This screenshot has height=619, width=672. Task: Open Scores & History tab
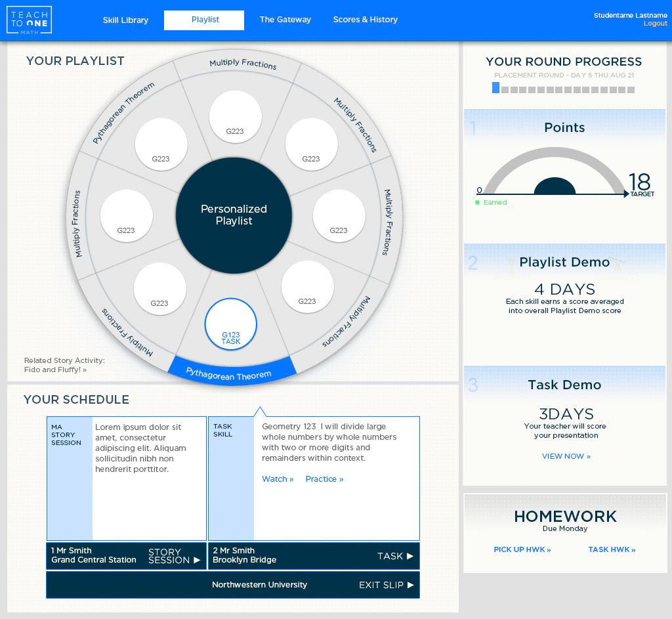click(x=366, y=20)
